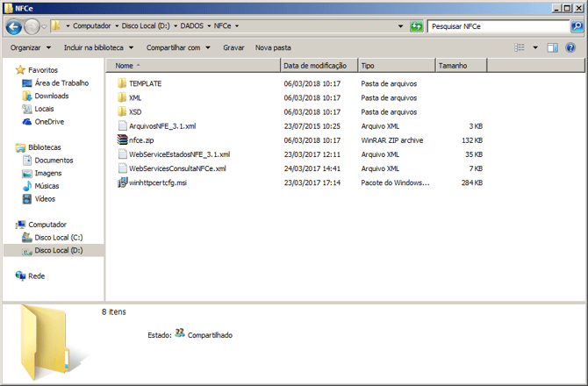
Task: Sort by Data de modificação column
Action: 315,65
